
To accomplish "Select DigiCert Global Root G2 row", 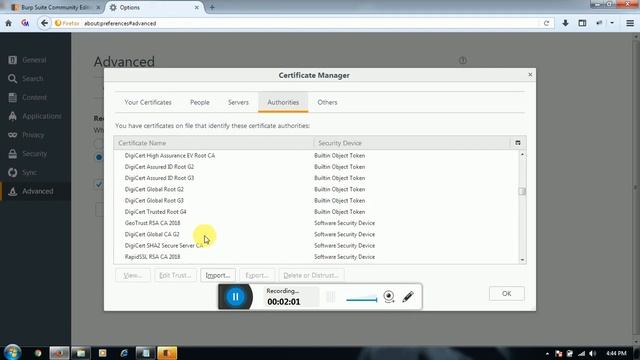I will [316, 189].
